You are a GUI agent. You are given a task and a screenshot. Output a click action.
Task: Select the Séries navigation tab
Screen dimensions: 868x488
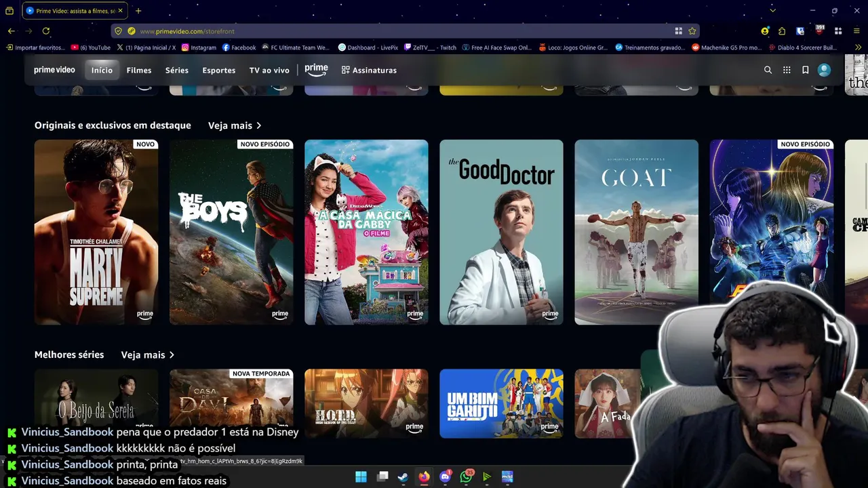click(177, 70)
